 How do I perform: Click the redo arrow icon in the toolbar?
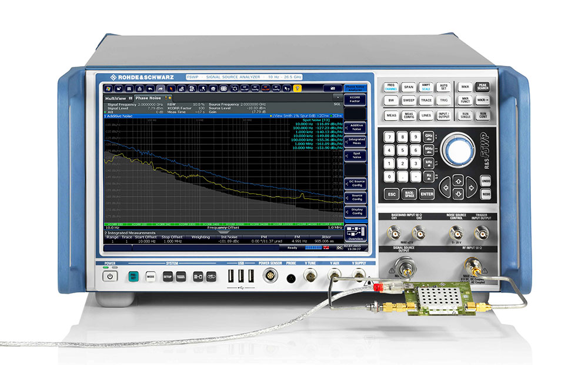tap(161, 90)
